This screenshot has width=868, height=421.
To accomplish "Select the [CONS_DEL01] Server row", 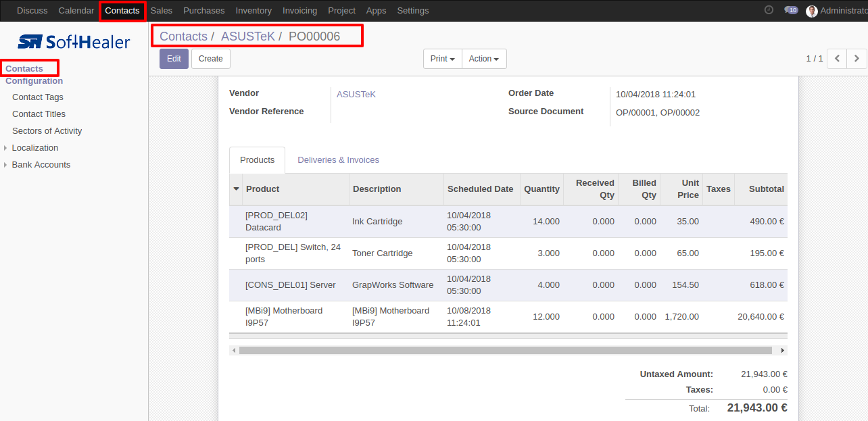I will 508,285.
